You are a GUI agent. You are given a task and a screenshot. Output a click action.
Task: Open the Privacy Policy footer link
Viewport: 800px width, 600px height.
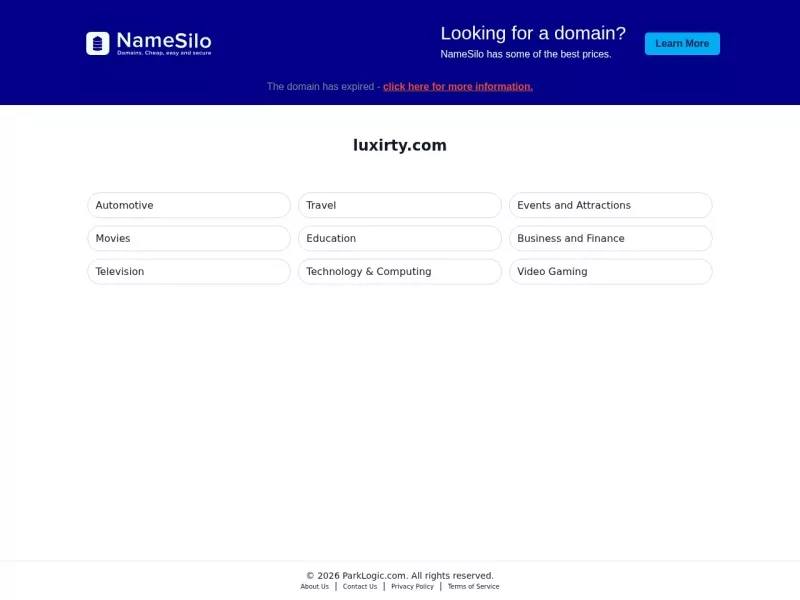coord(412,587)
